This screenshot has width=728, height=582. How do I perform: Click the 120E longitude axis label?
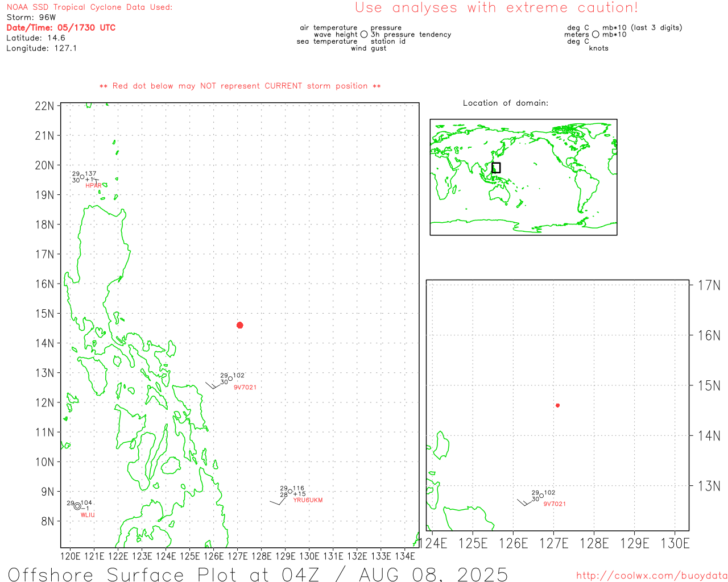click(x=71, y=556)
